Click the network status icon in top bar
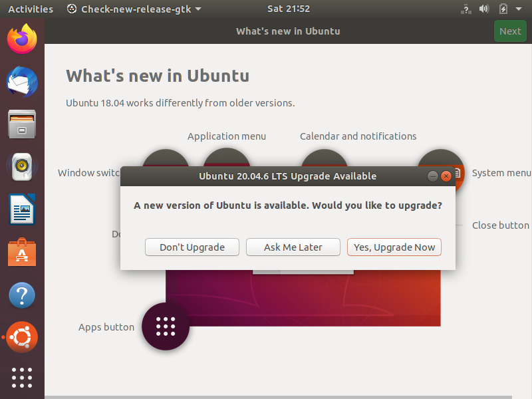Screen dimensions: 532x399 tap(466, 9)
